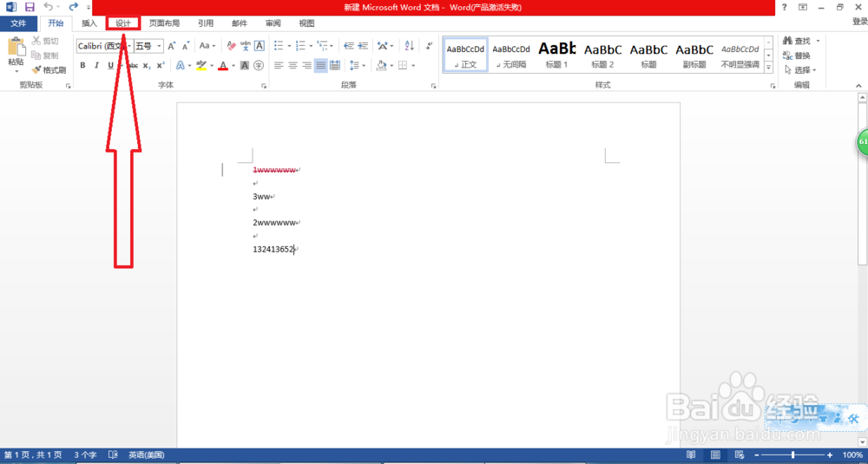
Task: Click the Decrease Indent icon
Action: click(348, 46)
